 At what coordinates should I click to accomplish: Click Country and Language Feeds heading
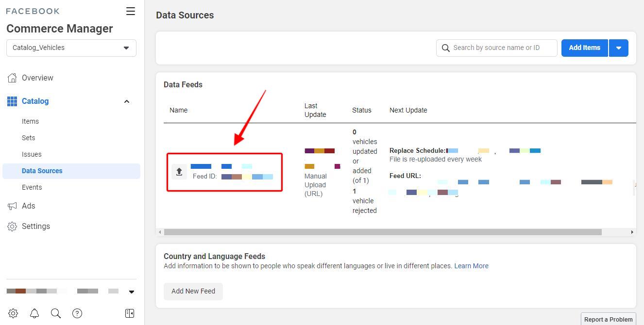pyautogui.click(x=214, y=256)
